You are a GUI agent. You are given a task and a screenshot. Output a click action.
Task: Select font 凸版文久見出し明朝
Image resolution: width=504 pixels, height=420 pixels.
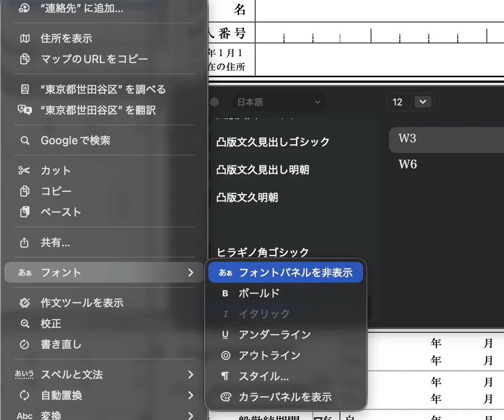tap(263, 170)
